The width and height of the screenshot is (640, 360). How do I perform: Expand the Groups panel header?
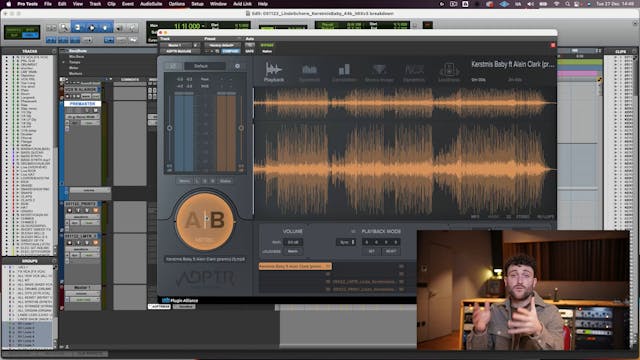click(29, 261)
